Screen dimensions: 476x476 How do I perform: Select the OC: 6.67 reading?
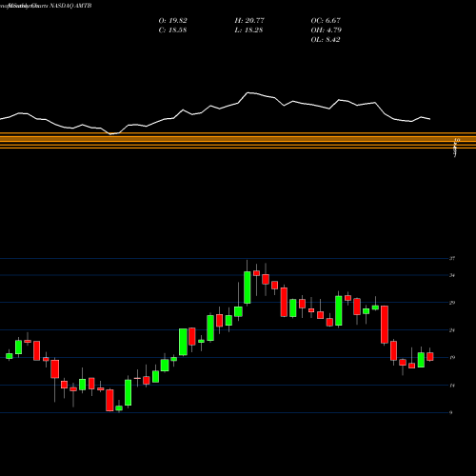coord(326,21)
